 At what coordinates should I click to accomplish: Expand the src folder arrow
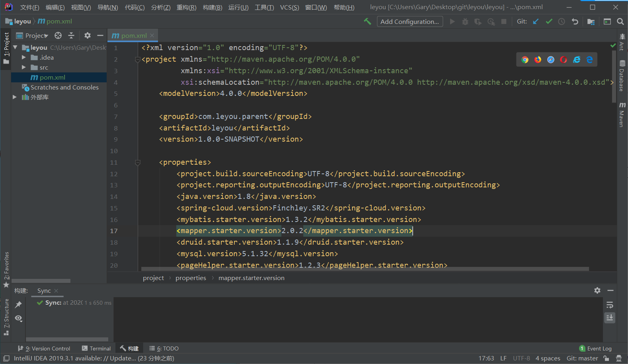pos(24,67)
